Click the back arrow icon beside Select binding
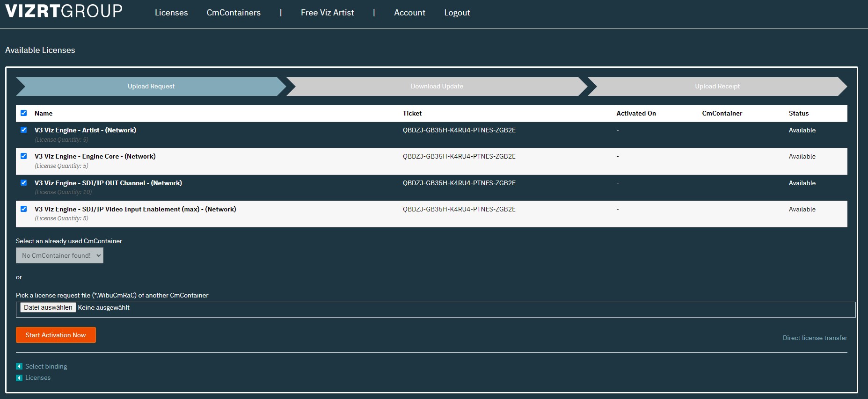Screen dimensions: 868x399 [x=19, y=366]
